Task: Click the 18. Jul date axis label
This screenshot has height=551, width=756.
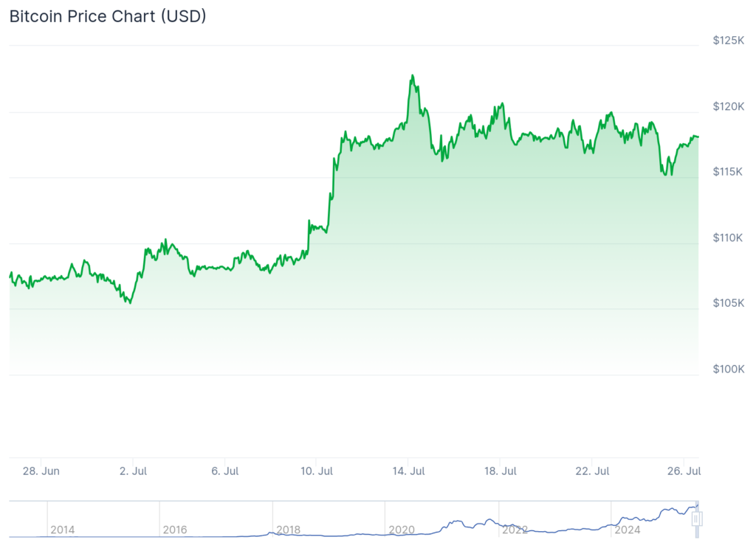Action: pyautogui.click(x=499, y=471)
